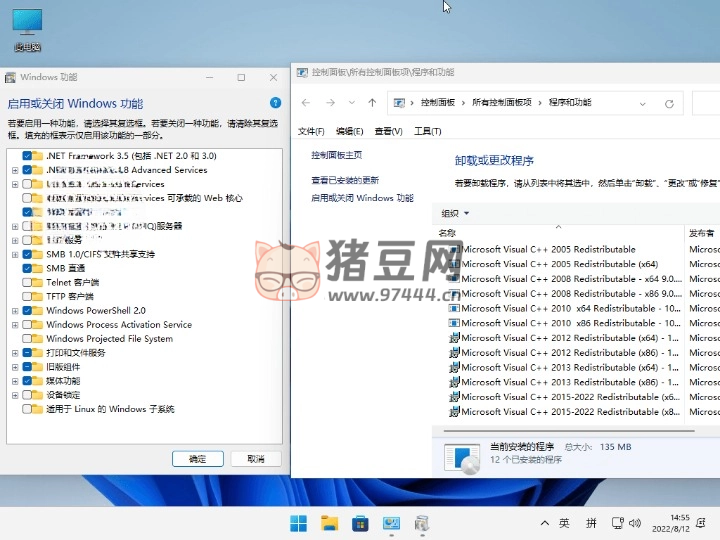This screenshot has width=720, height=540.
Task: Enable the Telnet 客户端 checkbox
Action: pos(27,283)
